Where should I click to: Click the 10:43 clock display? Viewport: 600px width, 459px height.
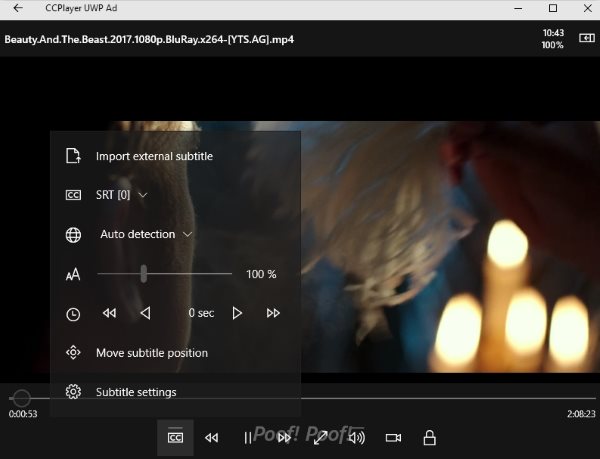pyautogui.click(x=553, y=33)
